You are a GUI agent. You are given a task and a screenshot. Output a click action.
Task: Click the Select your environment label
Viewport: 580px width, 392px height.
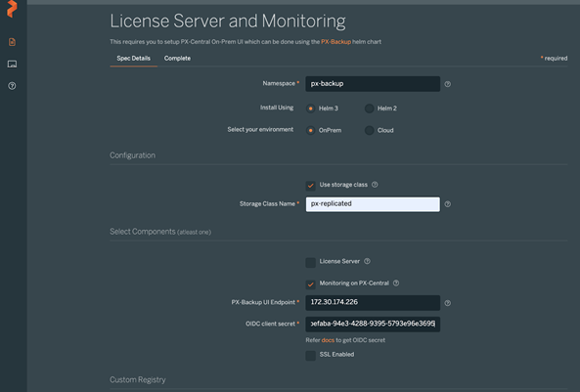coord(260,129)
